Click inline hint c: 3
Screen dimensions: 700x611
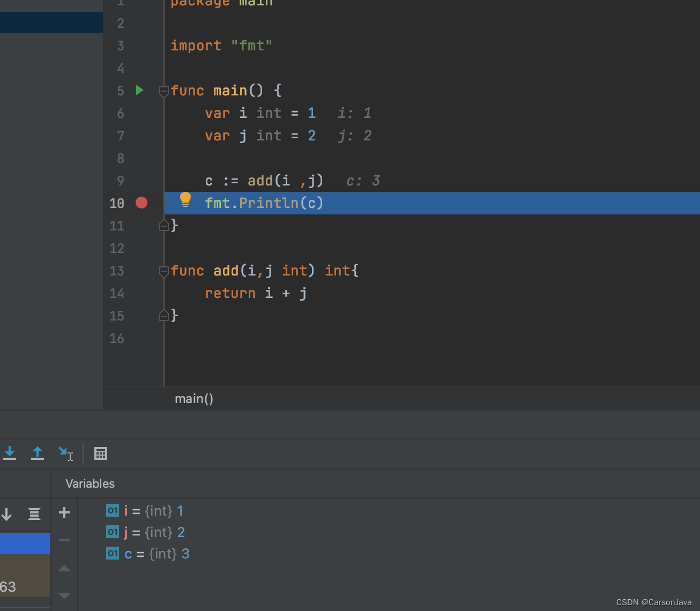(363, 181)
